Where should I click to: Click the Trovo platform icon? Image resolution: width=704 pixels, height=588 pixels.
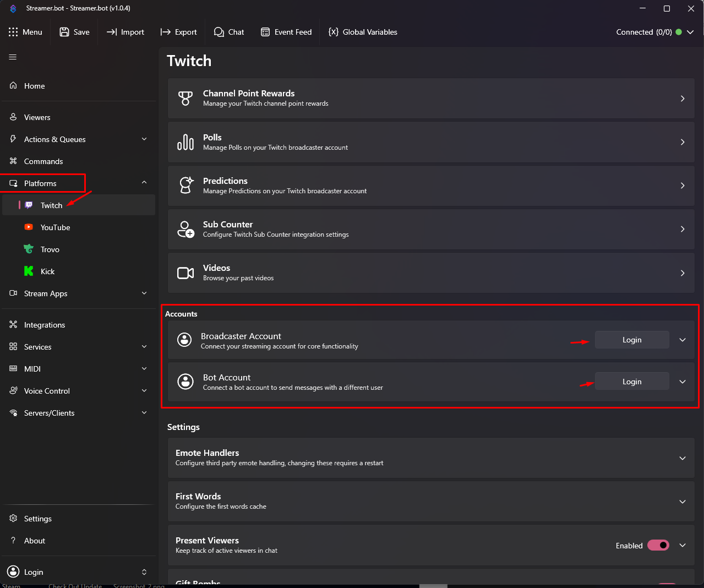[29, 249]
